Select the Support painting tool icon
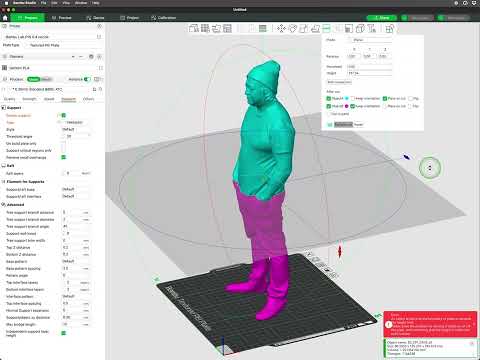The image size is (480, 360). (349, 28)
